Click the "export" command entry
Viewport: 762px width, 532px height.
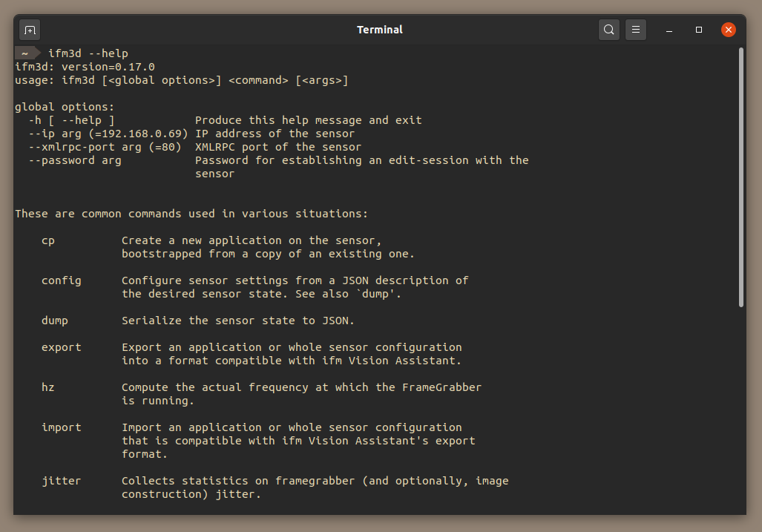pyautogui.click(x=61, y=347)
